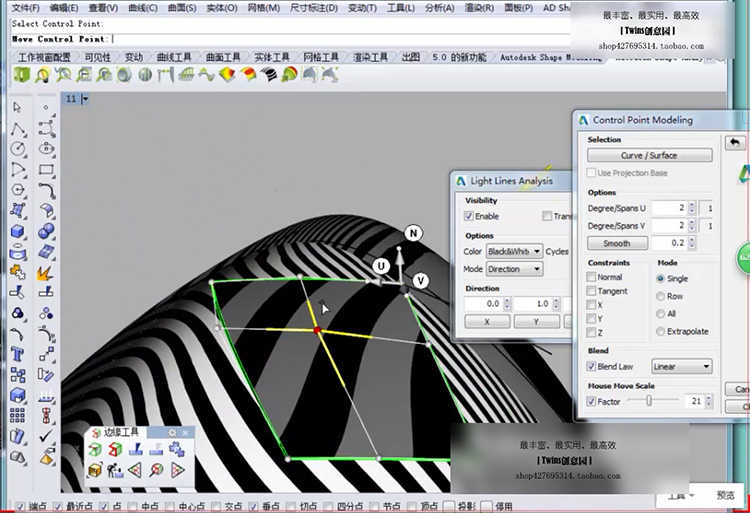Switch to the 曲面工具 toolbar tab
The image size is (750, 513).
coord(224,57)
